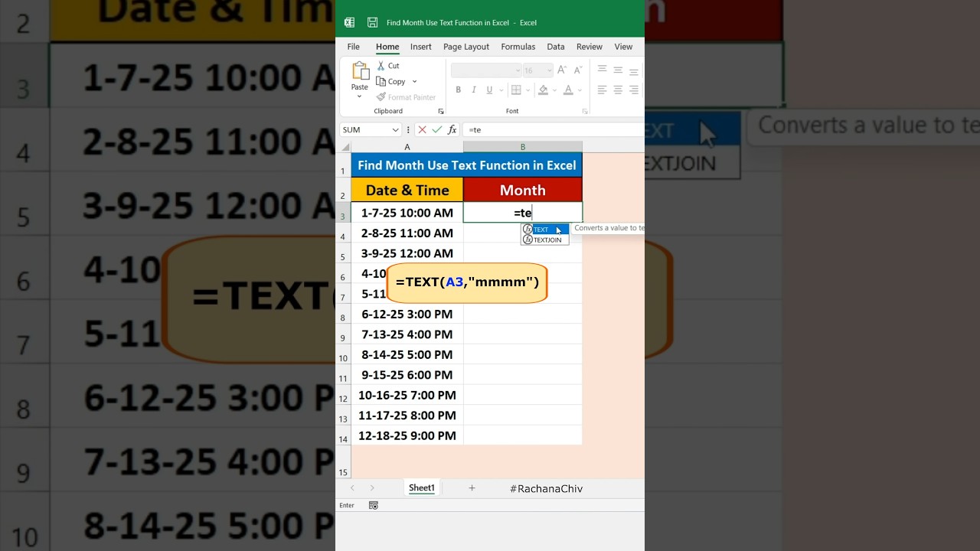
Task: Open the Name Box SUM dropdown
Action: (395, 130)
